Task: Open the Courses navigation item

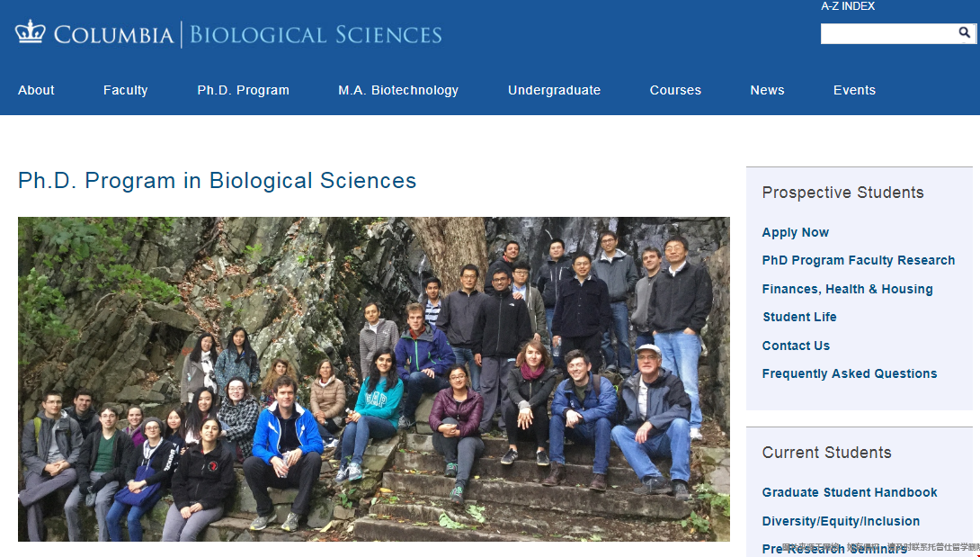Action: (x=675, y=90)
